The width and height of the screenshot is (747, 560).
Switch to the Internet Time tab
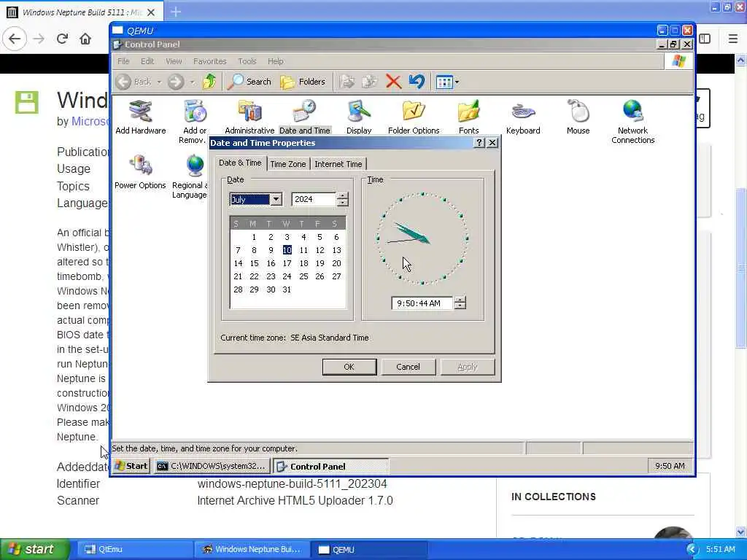tap(338, 164)
